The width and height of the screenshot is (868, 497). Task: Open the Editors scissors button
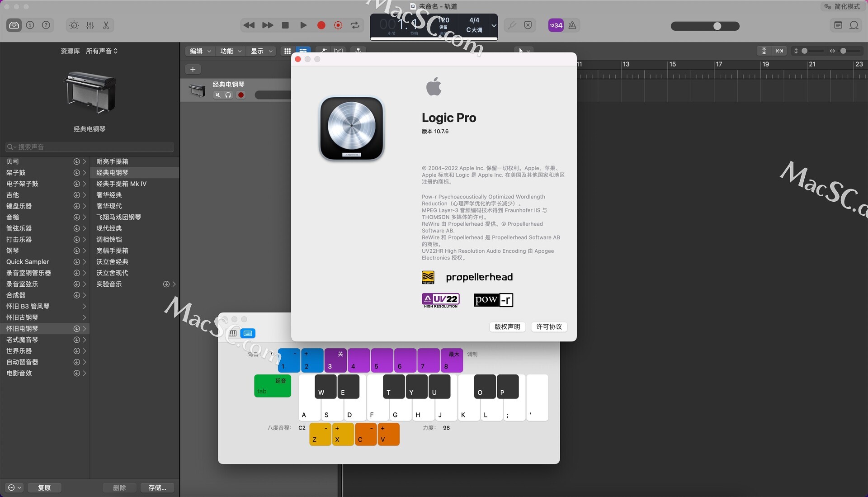coord(106,25)
